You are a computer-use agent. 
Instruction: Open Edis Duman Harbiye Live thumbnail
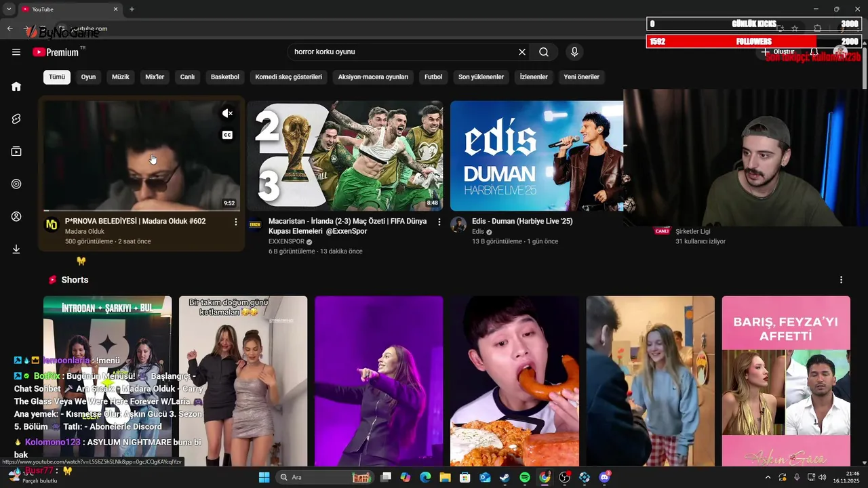click(536, 156)
